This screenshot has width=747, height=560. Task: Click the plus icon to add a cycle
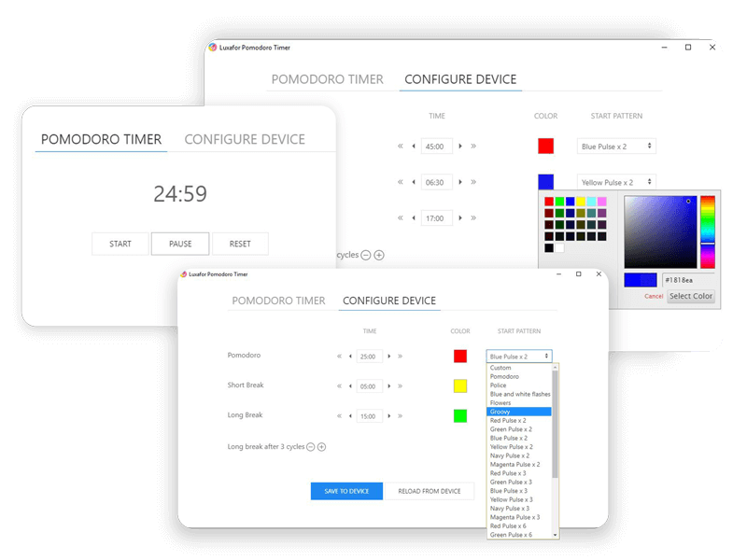(x=321, y=447)
